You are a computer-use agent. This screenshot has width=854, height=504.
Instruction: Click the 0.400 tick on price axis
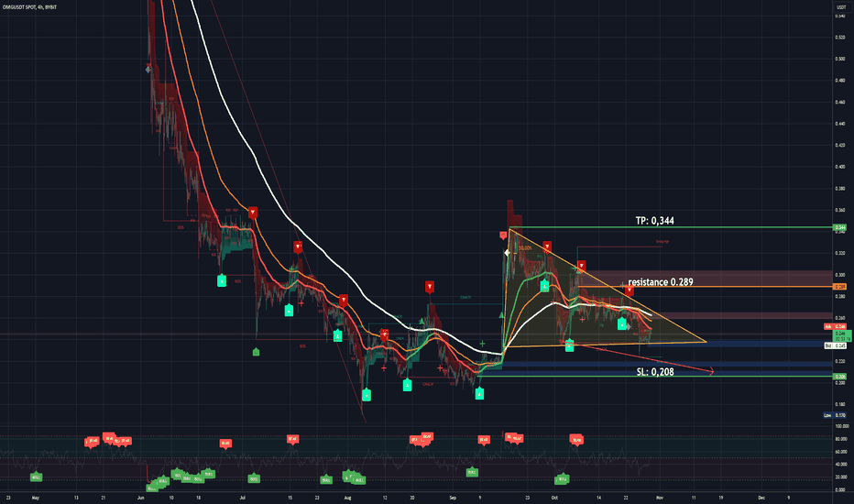[x=840, y=167]
